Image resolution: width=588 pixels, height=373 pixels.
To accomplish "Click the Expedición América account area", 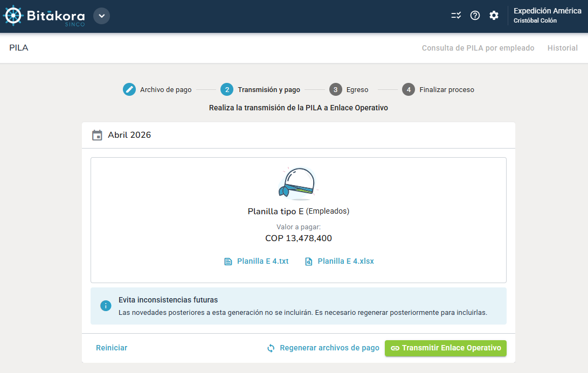I will (x=547, y=15).
